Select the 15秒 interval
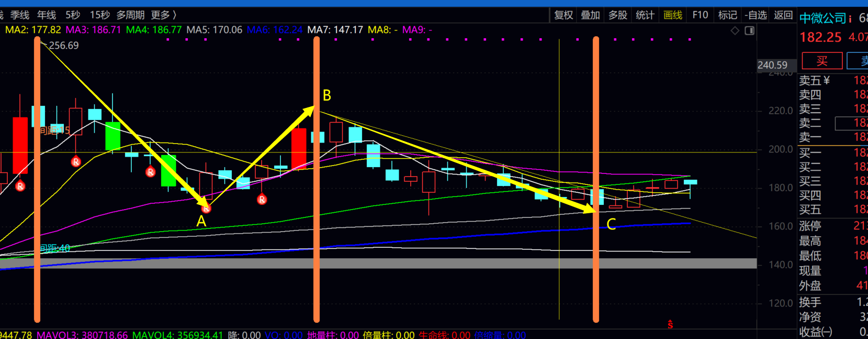 tap(99, 15)
